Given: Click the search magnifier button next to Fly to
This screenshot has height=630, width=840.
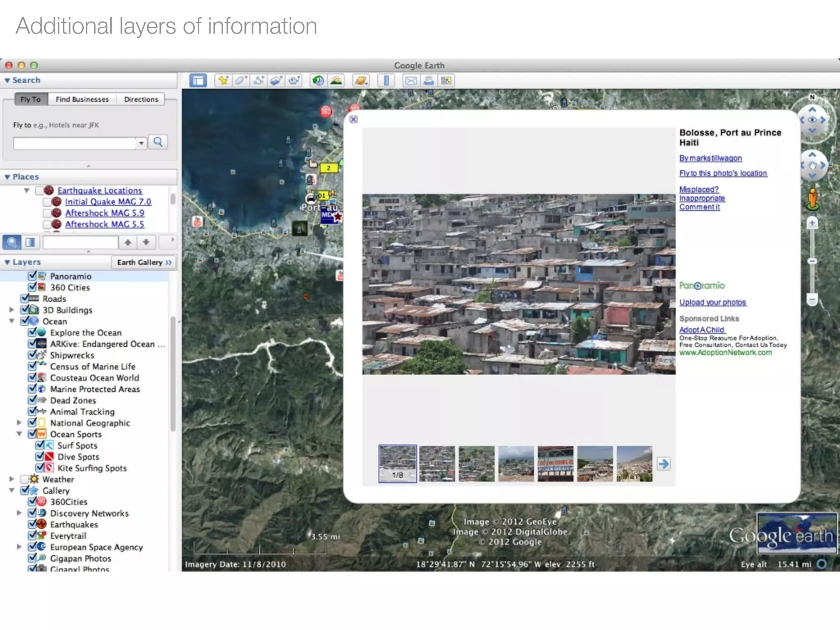Looking at the screenshot, I should point(158,142).
